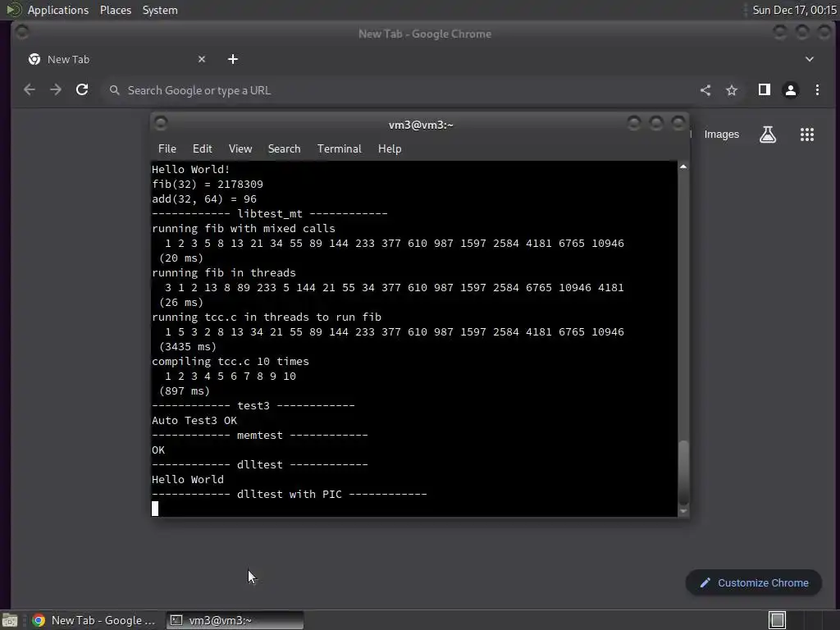Bookmark this tab with the star icon
Screen dimensions: 840x630
click(x=732, y=90)
